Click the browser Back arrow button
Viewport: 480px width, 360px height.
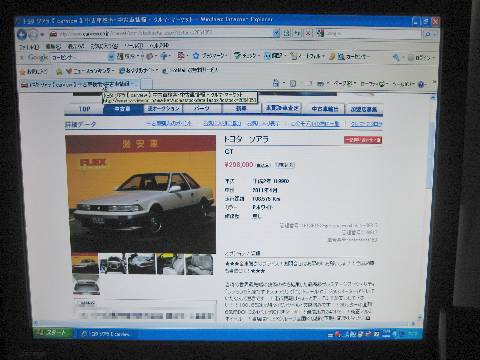(22, 34)
